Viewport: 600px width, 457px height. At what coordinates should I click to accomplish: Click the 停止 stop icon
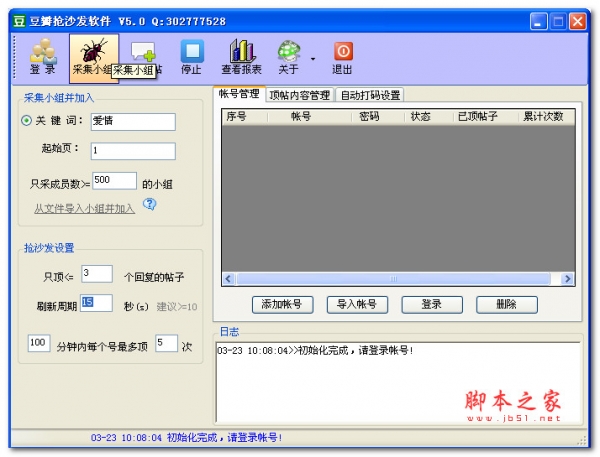191,57
